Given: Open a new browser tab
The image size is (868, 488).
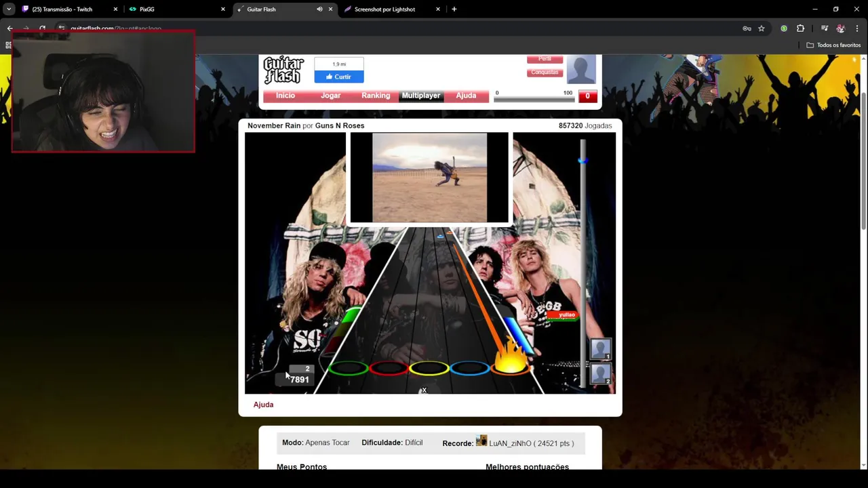Looking at the screenshot, I should (x=454, y=9).
